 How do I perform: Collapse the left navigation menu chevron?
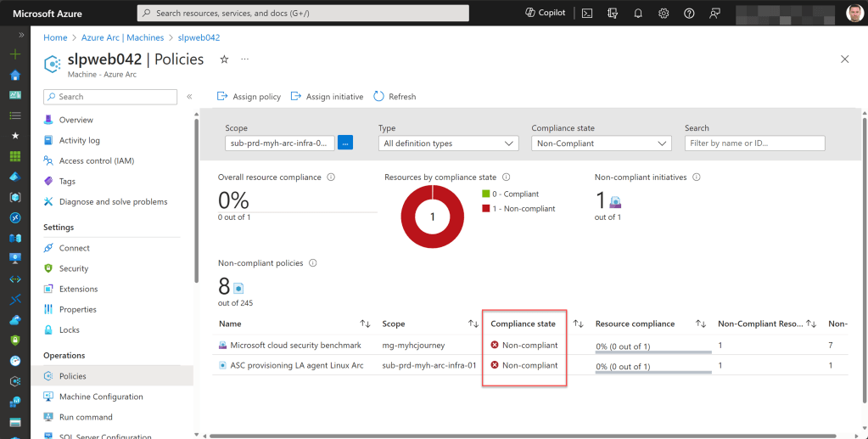point(189,97)
